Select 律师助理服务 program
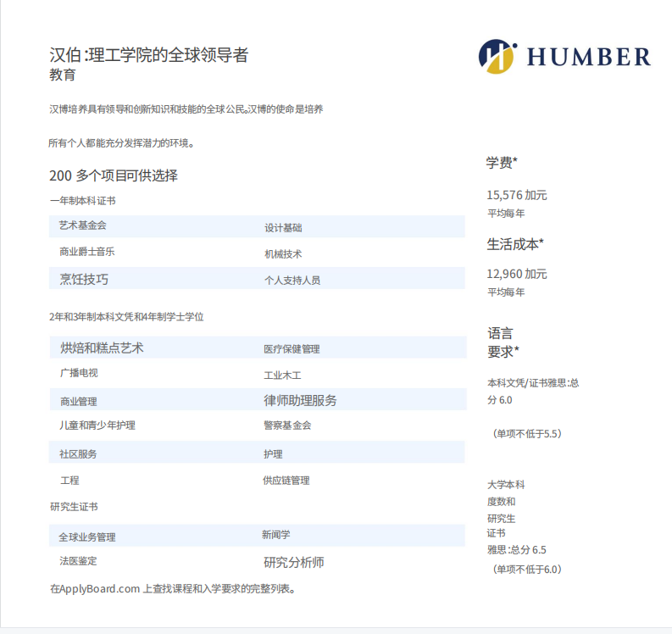672x634 pixels. [300, 400]
